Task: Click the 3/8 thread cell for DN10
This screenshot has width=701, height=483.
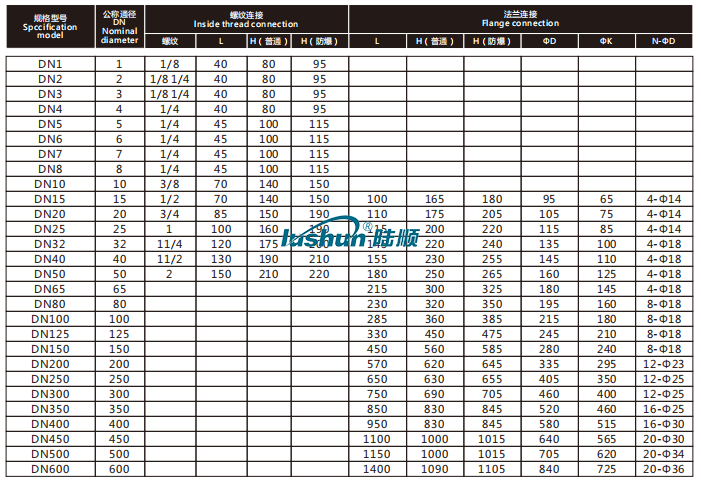Action: click(x=169, y=184)
